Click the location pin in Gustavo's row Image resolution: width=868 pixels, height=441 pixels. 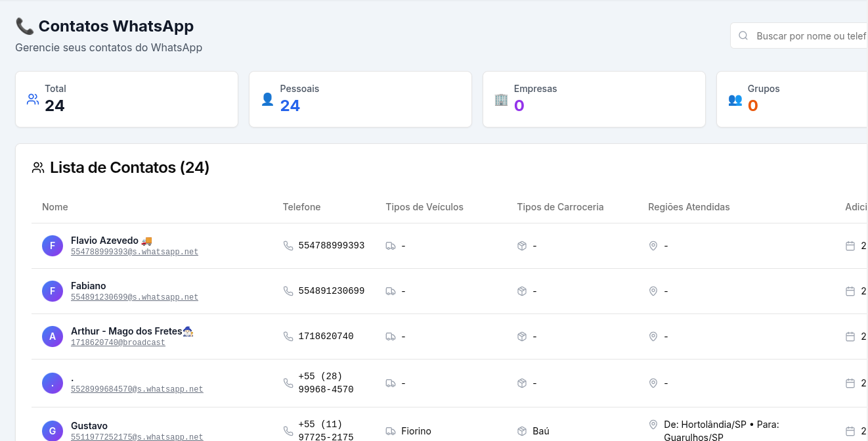pyautogui.click(x=653, y=425)
